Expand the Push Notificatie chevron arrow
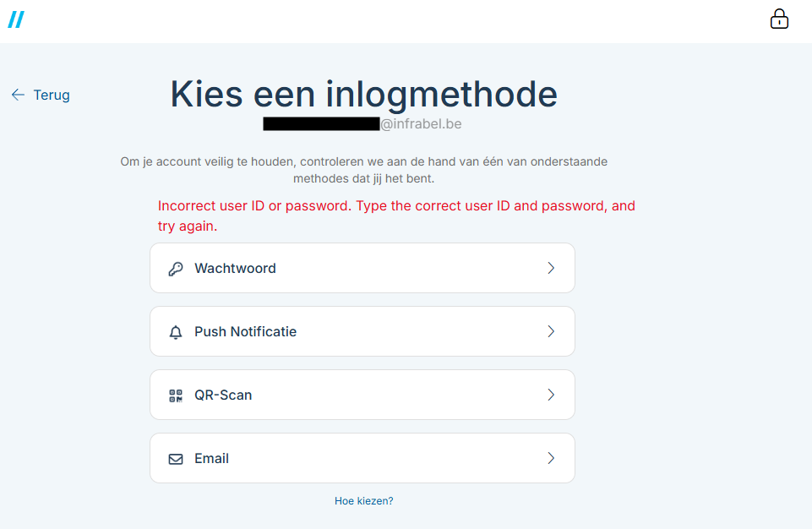The image size is (812, 529). 551,331
